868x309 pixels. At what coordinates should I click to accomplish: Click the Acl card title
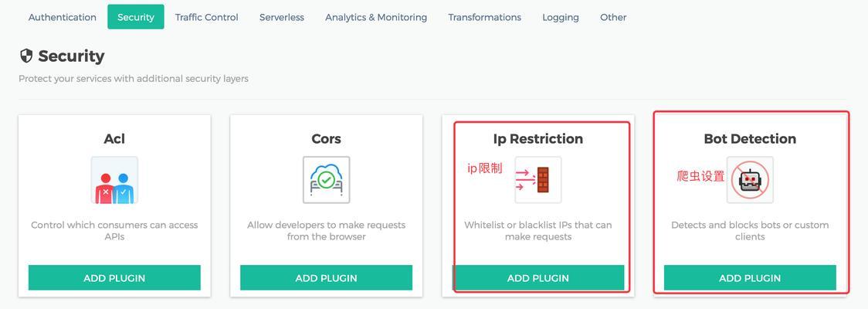tap(114, 138)
